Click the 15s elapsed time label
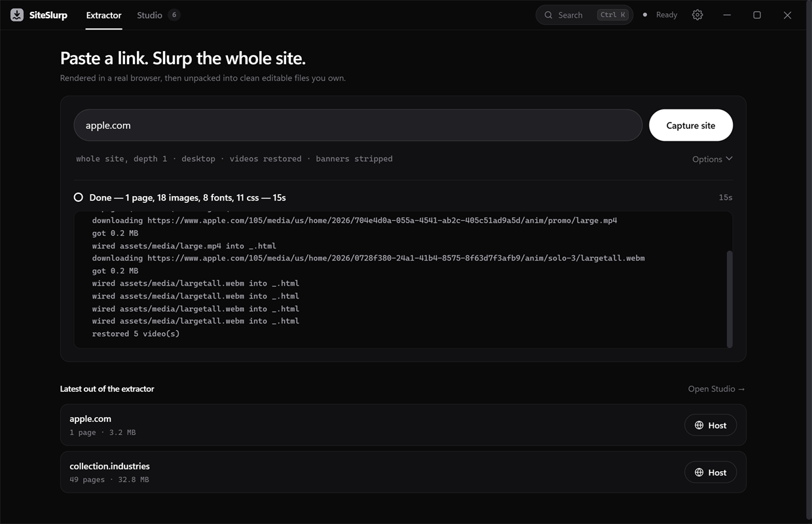 (x=726, y=197)
